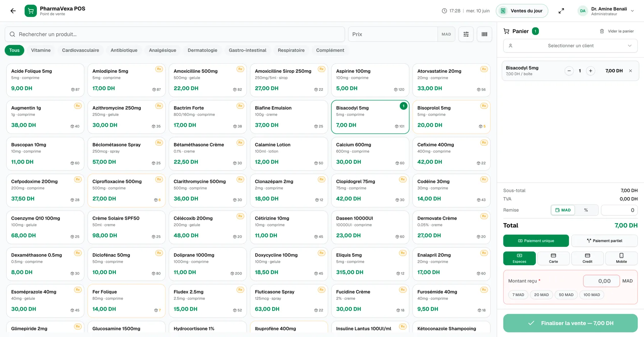Image resolution: width=644 pixels, height=337 pixels.
Task: Remove Bisacodyl 5mg from the cart
Action: [631, 71]
